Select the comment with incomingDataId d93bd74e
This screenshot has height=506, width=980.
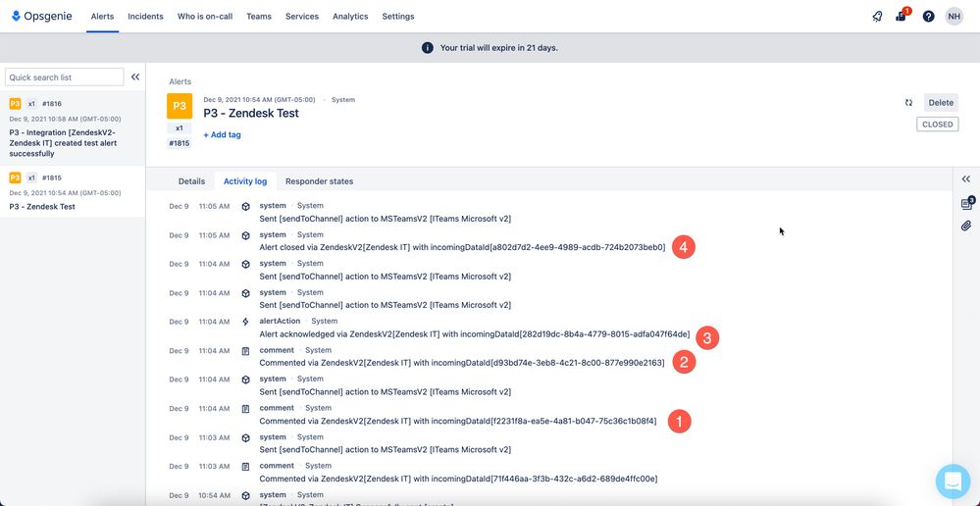click(462, 362)
